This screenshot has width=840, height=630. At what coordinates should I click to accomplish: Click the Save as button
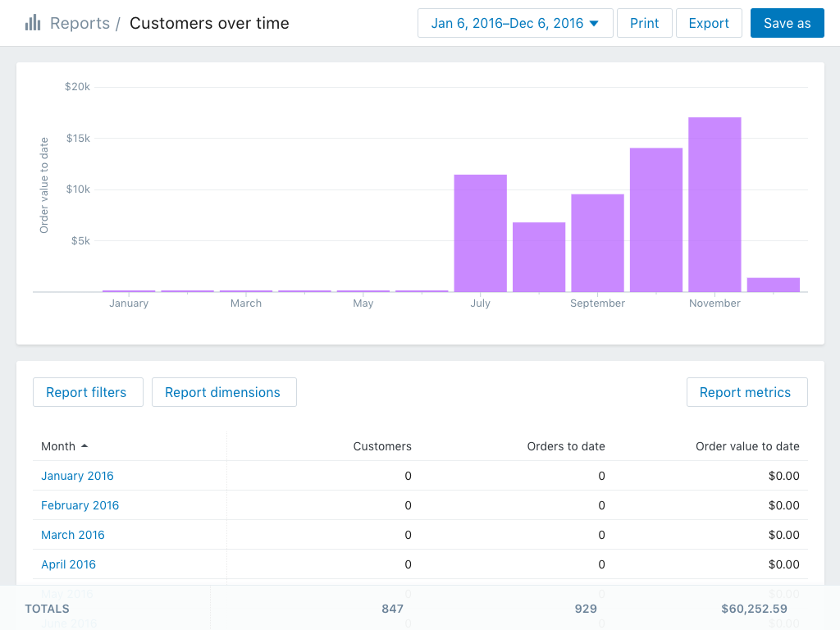[787, 23]
